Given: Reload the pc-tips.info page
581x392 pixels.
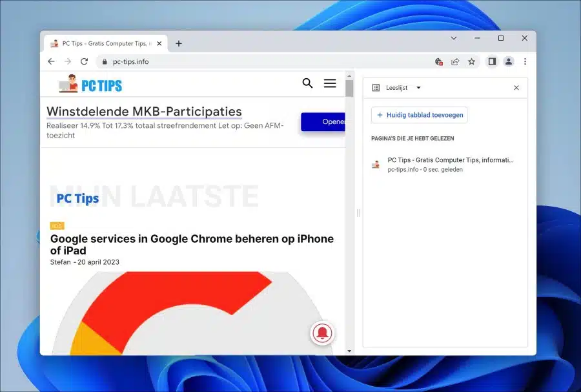Looking at the screenshot, I should (x=84, y=61).
